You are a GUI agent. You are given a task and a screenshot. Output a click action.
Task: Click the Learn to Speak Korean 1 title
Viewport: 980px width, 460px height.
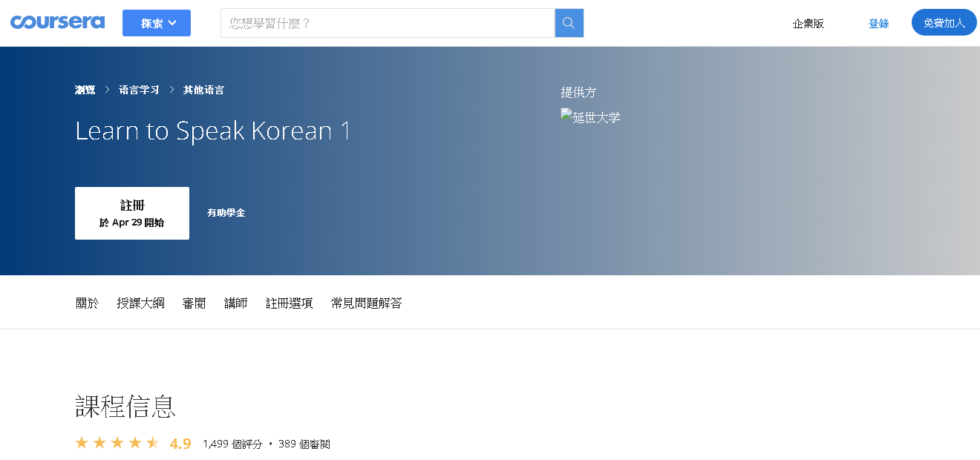point(213,131)
